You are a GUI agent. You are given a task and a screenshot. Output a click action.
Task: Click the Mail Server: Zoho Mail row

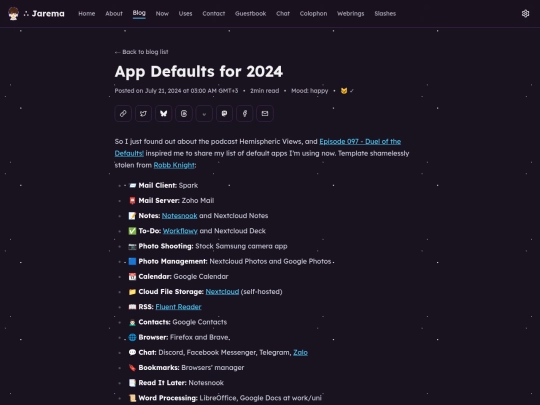(171, 200)
